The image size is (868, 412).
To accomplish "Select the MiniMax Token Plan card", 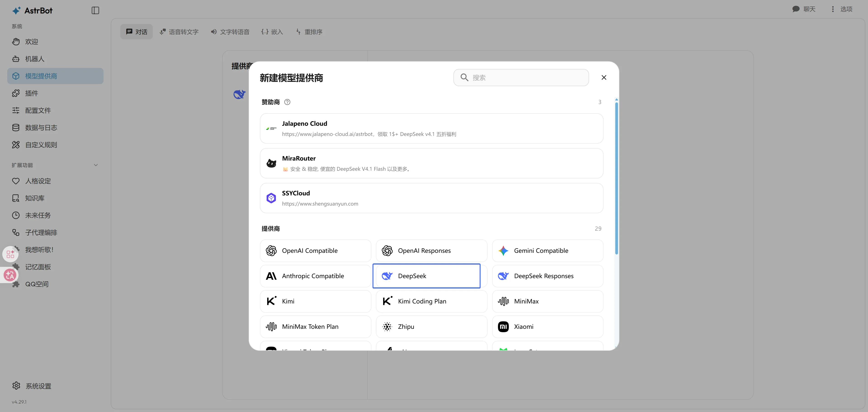I will (x=315, y=326).
